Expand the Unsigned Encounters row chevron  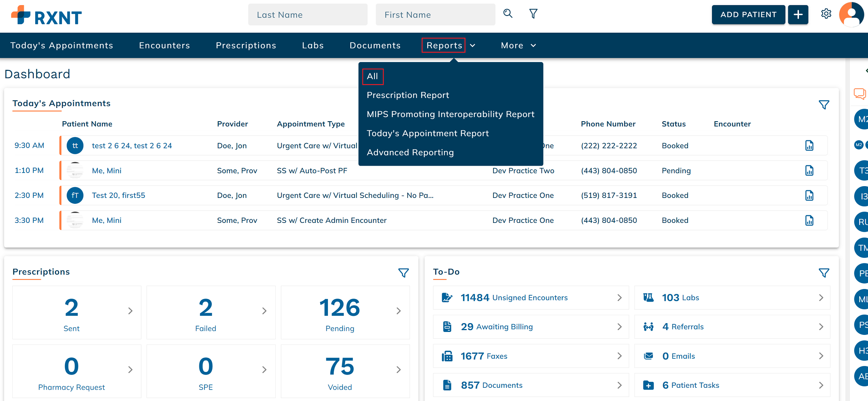[619, 297]
